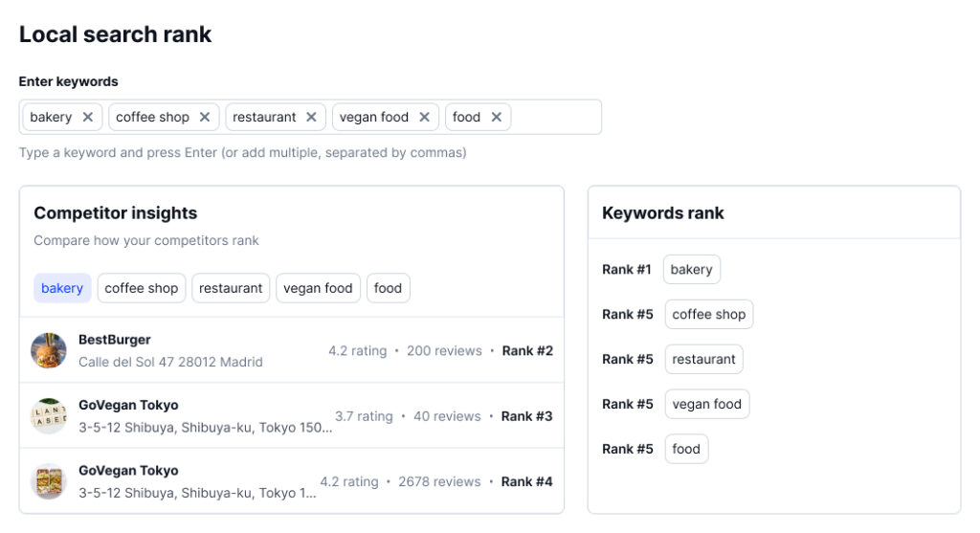Image resolution: width=980 pixels, height=533 pixels.
Task: Delete the restaurant keyword tag
Action: click(x=311, y=117)
